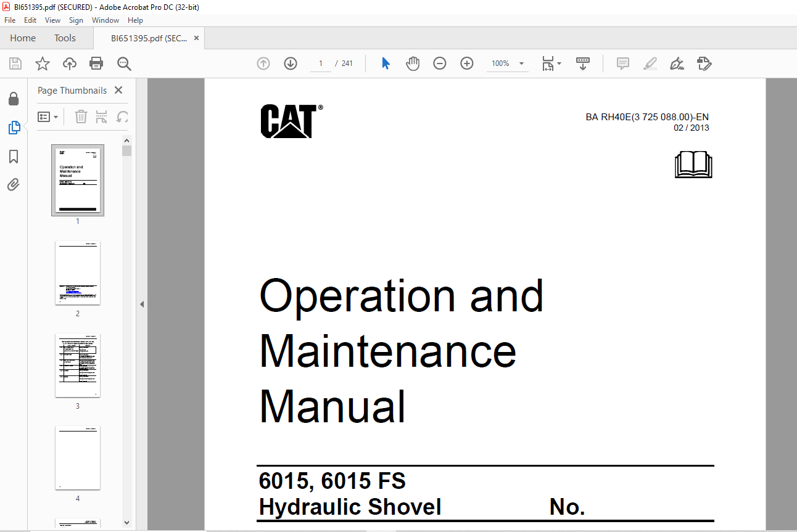Click the 'Page Thumbnails' panel title
The height and width of the screenshot is (532, 797).
coord(72,90)
